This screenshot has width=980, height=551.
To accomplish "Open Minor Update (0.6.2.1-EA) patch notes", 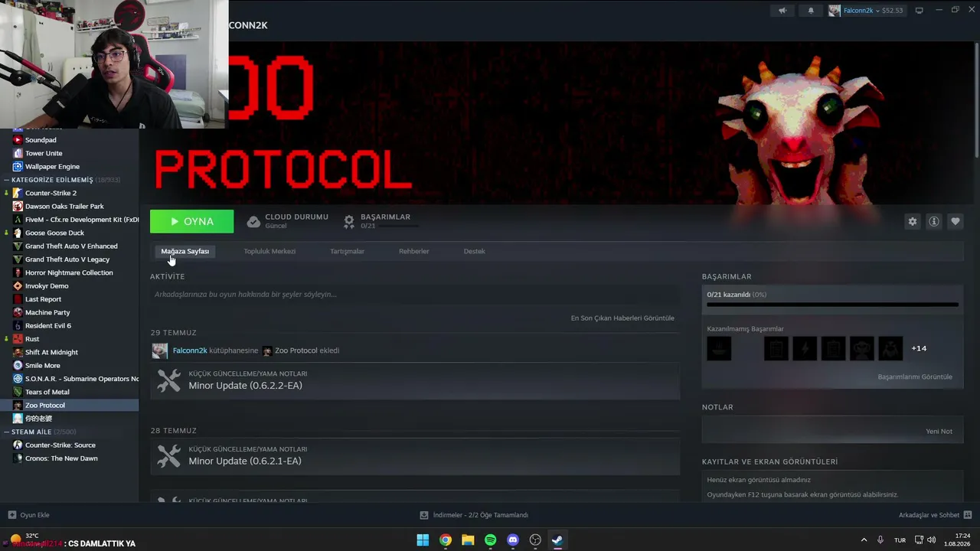I will pos(415,456).
